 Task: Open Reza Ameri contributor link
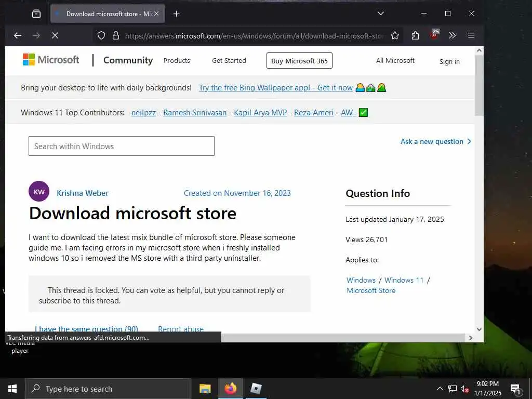point(313,113)
